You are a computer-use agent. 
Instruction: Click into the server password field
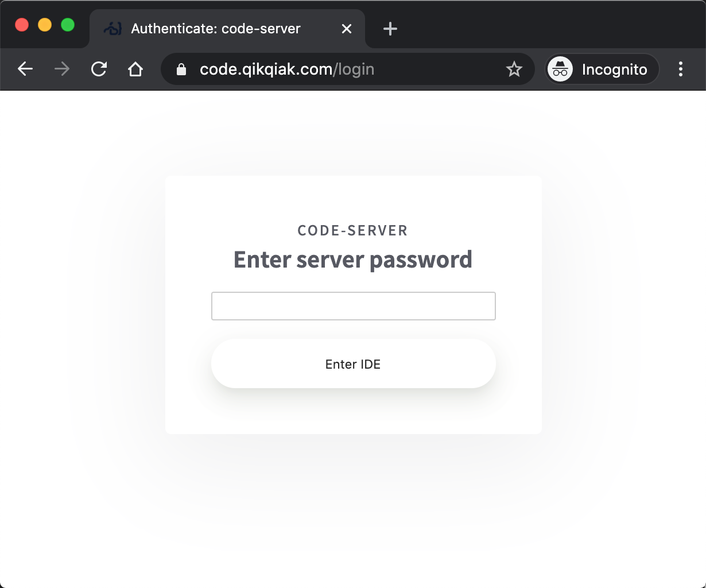click(354, 306)
